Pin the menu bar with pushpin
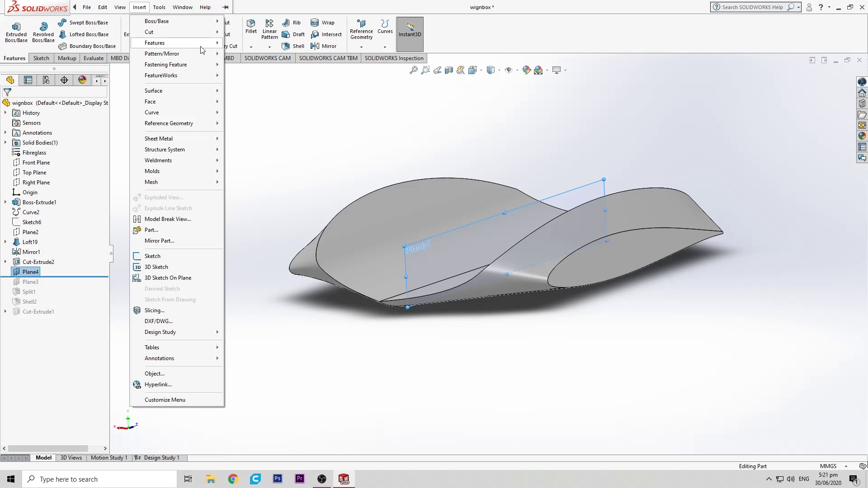 point(225,7)
